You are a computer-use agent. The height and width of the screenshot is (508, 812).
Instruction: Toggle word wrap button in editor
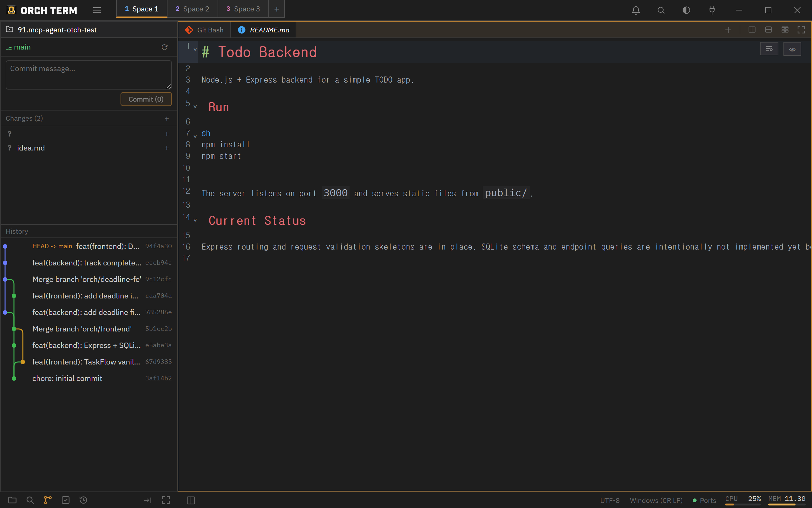click(769, 49)
